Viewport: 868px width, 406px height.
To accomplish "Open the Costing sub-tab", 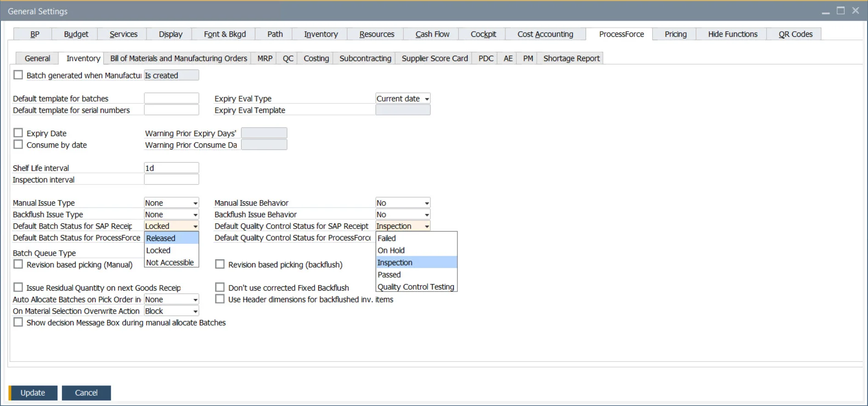I will coord(316,58).
